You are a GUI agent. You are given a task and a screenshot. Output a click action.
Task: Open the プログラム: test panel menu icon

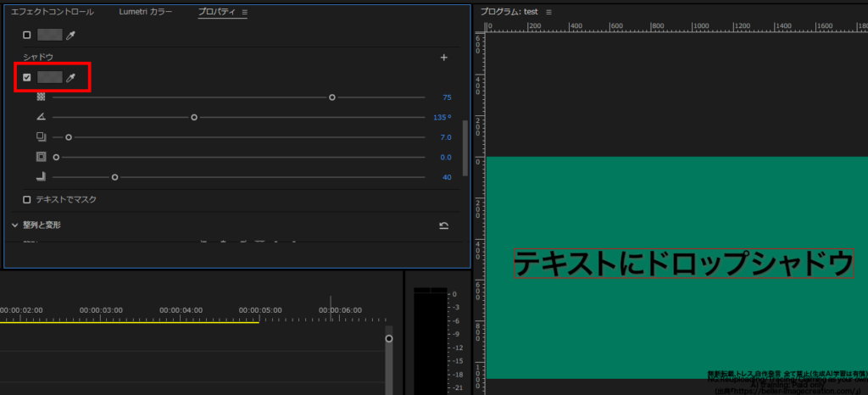pyautogui.click(x=549, y=12)
